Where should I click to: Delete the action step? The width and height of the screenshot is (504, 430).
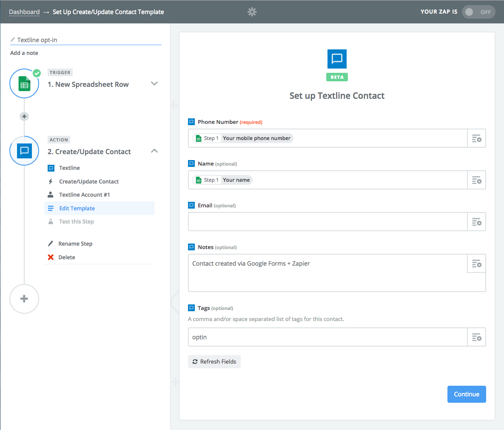click(66, 257)
